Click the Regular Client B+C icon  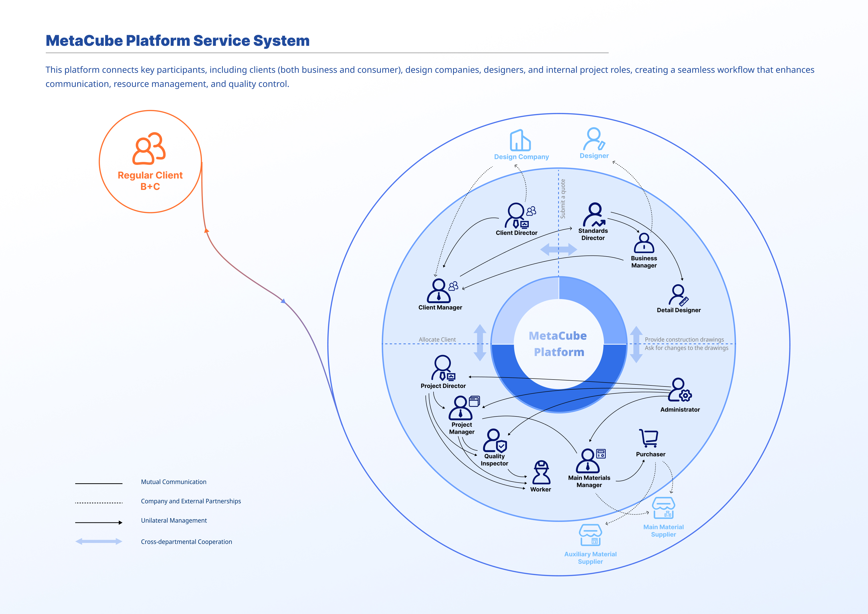click(x=149, y=149)
